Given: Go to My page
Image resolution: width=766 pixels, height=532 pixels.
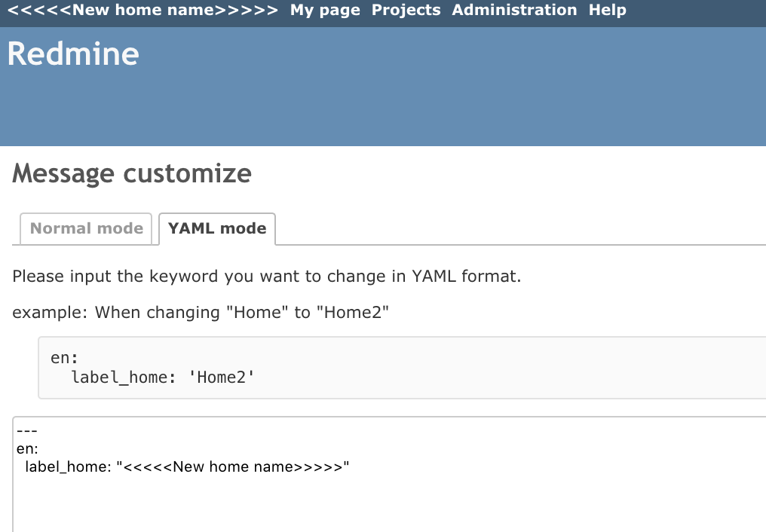Looking at the screenshot, I should click(325, 10).
